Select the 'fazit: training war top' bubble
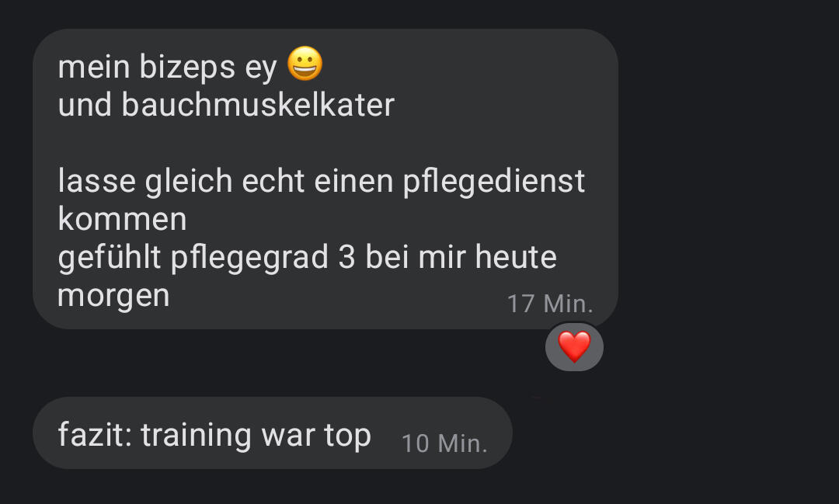 pyautogui.click(x=273, y=433)
